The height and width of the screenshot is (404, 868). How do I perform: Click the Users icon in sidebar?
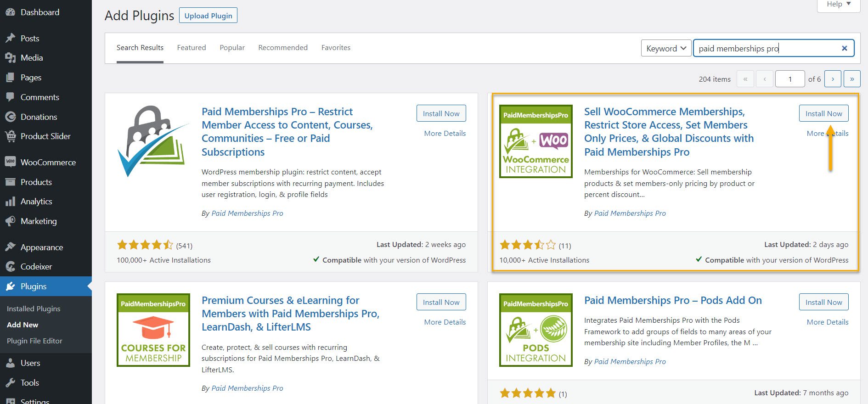coord(10,363)
